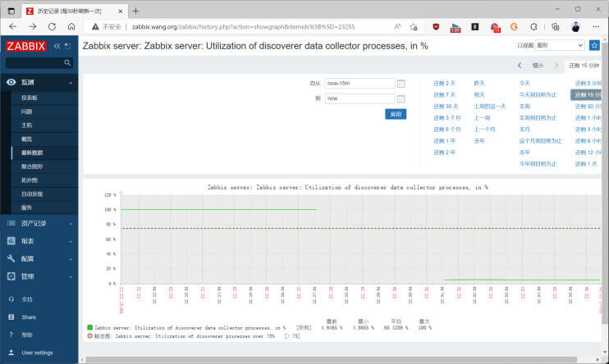The height and width of the screenshot is (364, 609).
Task: Focus the 自从 input containing now-15m
Action: (x=359, y=84)
